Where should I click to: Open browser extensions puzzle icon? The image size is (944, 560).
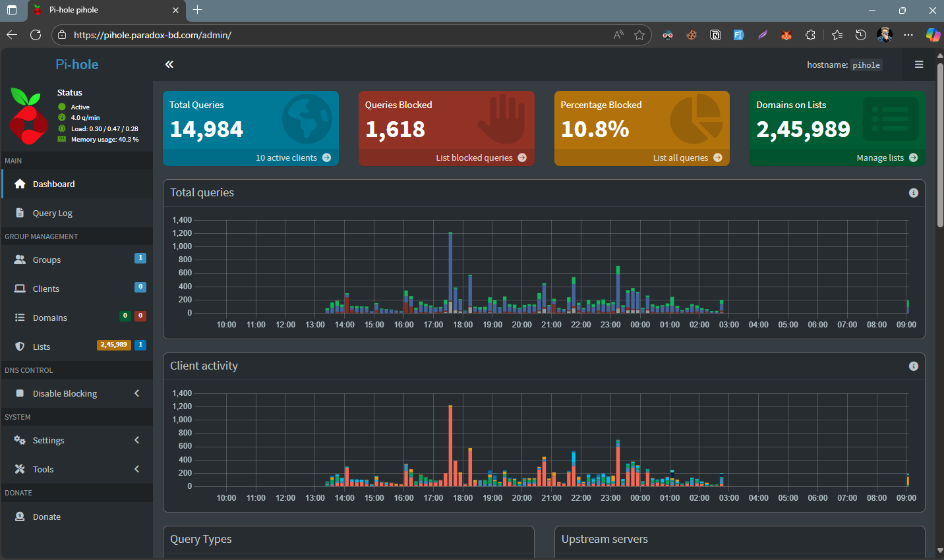click(810, 35)
